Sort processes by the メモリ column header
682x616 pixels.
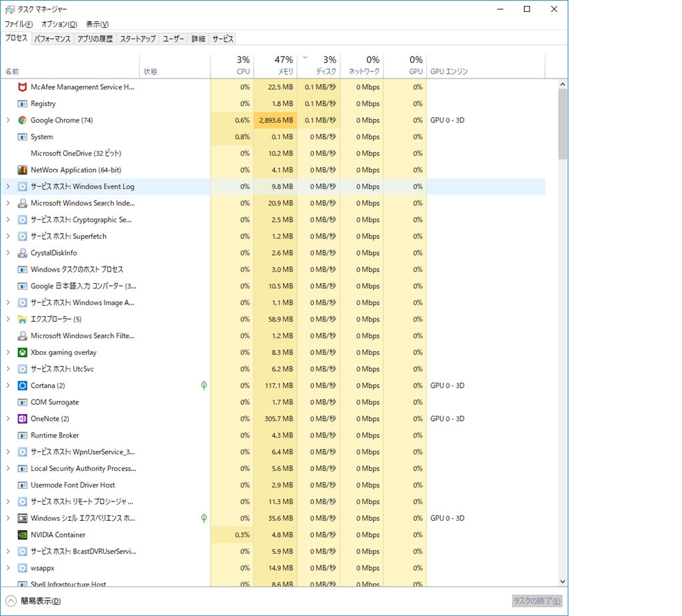[275, 66]
